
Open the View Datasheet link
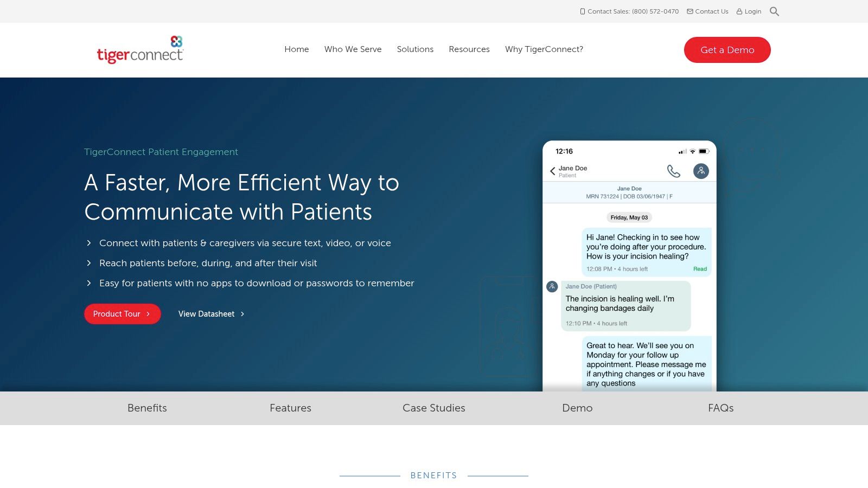(212, 314)
